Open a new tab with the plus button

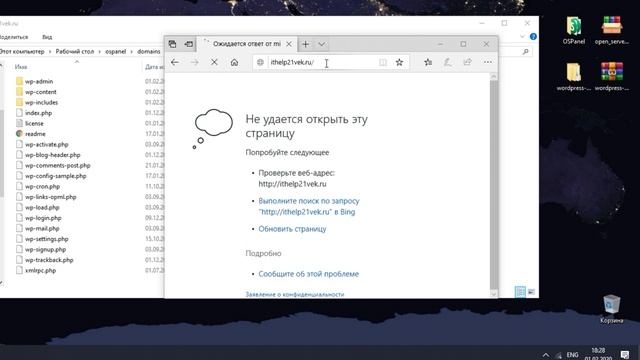click(305, 44)
